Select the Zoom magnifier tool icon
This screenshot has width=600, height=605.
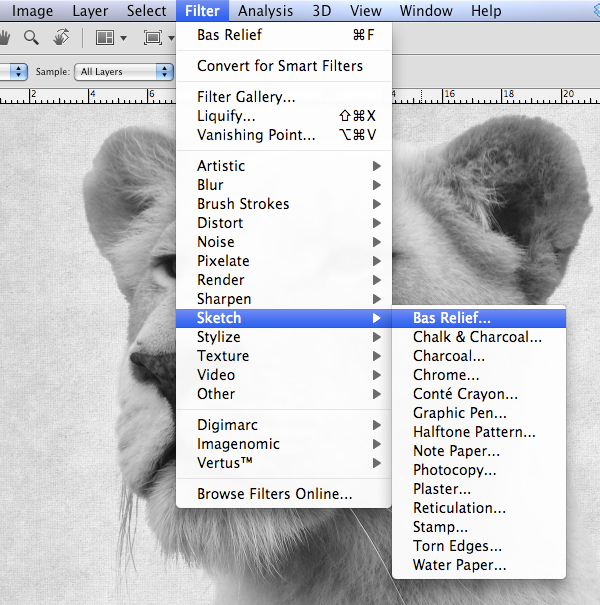click(31, 38)
